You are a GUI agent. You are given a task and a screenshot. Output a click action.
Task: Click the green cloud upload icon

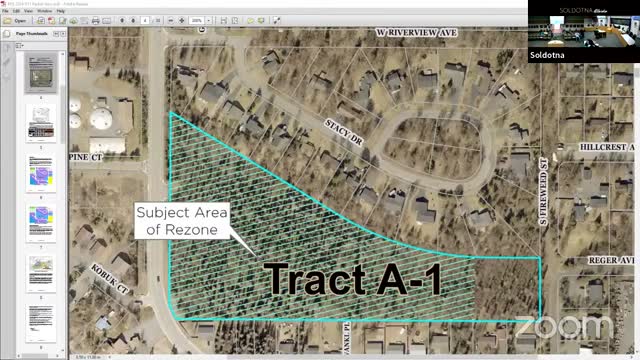tap(73, 20)
